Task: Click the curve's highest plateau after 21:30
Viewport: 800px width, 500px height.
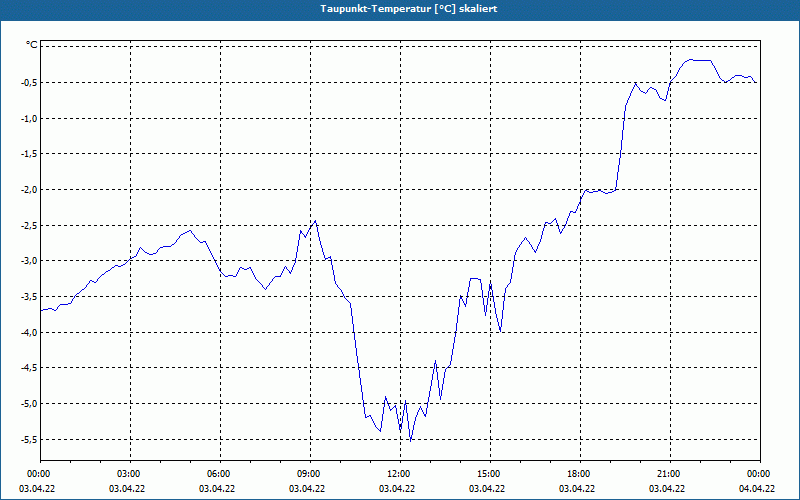Action: pos(700,60)
